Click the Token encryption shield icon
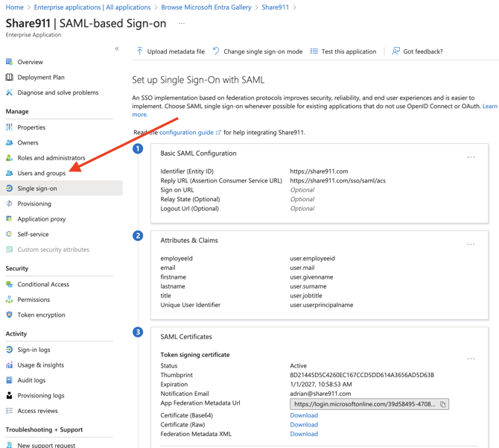Screen dimensions: 499x448 pyautogui.click(x=9, y=315)
